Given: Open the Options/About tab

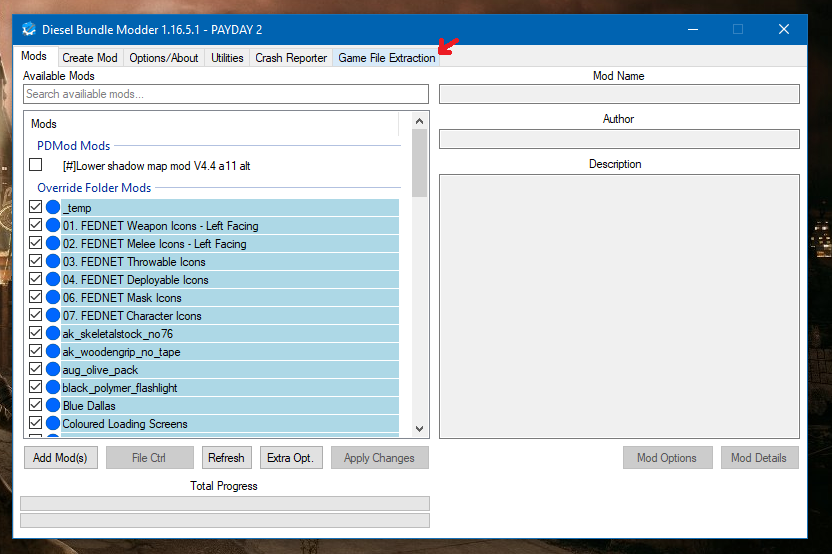Looking at the screenshot, I should point(163,58).
